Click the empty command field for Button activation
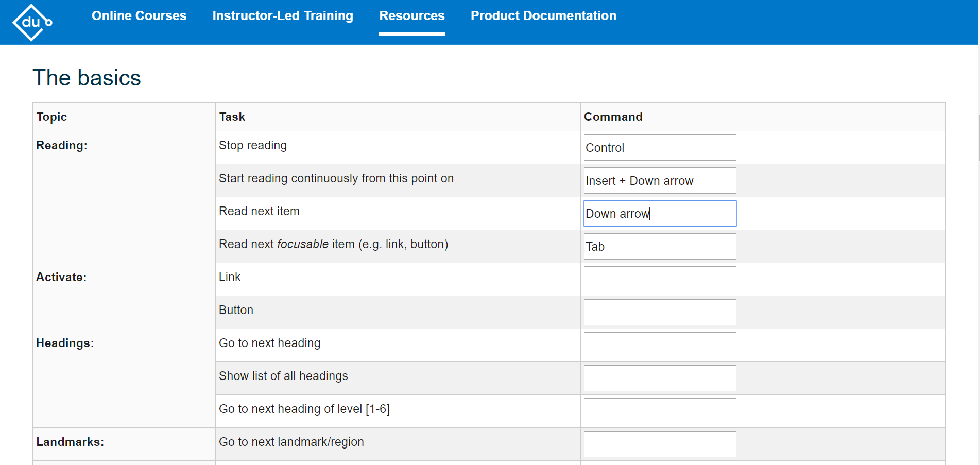This screenshot has width=980, height=465. (x=660, y=312)
